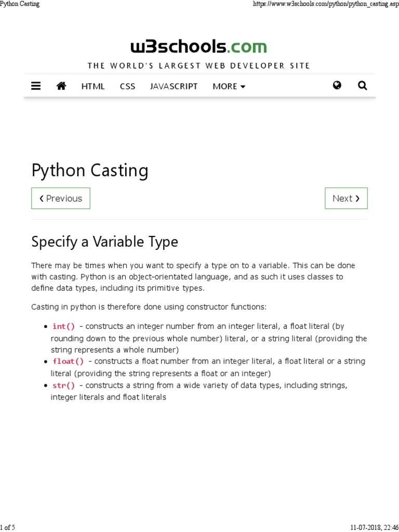Image resolution: width=399 pixels, height=532 pixels.
Task: Open the JAVASCRIPT navigation item
Action: [174, 86]
